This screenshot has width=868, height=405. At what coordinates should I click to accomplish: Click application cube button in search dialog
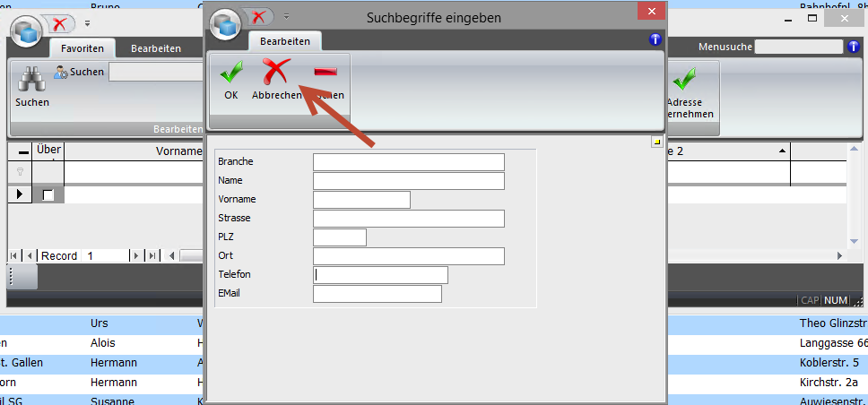point(225,27)
